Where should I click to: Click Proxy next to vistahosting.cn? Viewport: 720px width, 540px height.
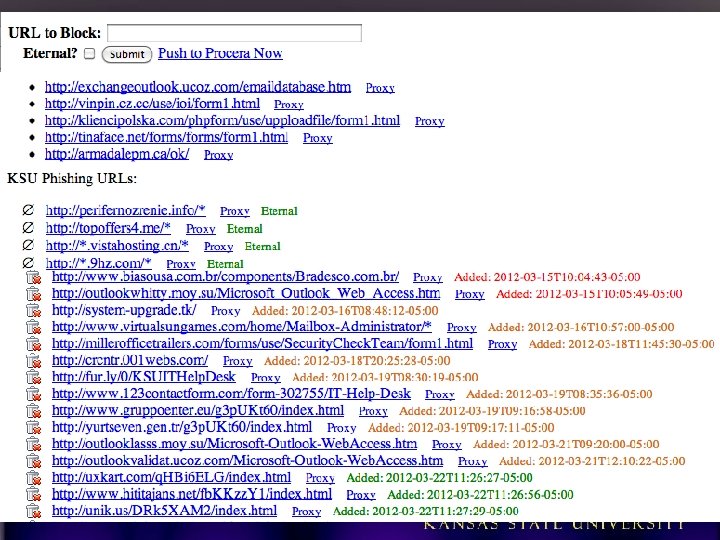pos(219,247)
